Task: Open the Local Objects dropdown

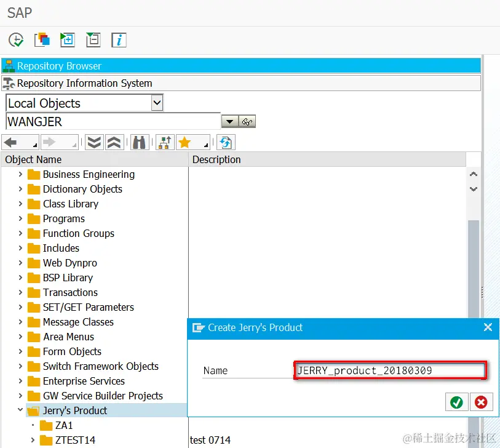Action: [x=157, y=103]
